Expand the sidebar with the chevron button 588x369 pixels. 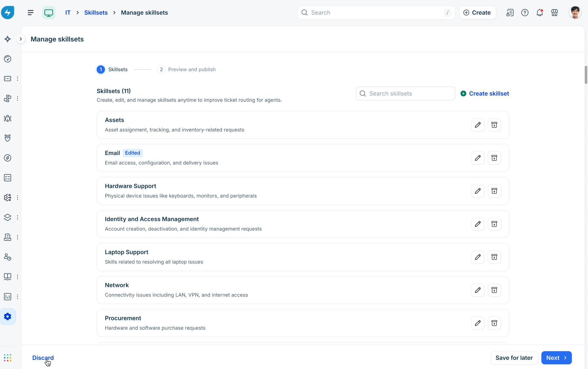(21, 39)
